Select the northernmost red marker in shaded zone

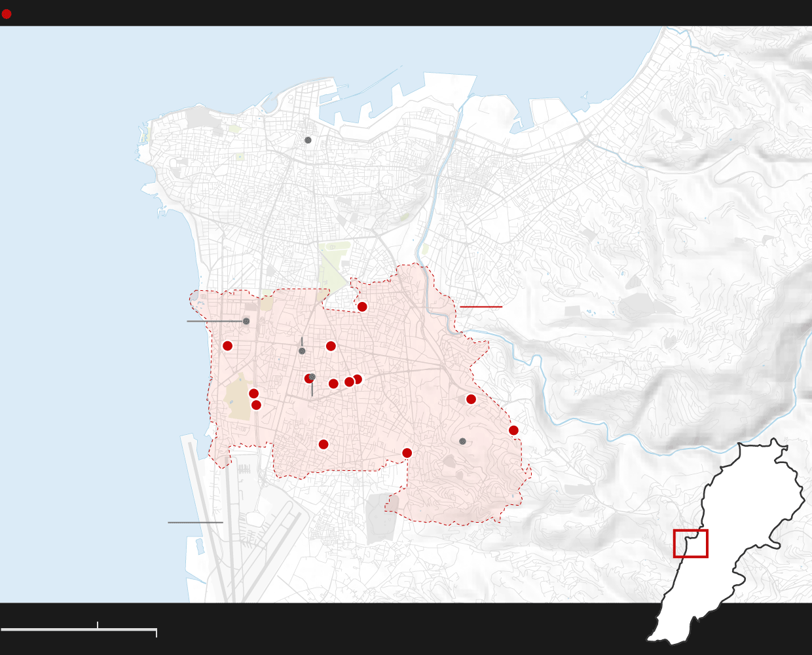point(362,307)
